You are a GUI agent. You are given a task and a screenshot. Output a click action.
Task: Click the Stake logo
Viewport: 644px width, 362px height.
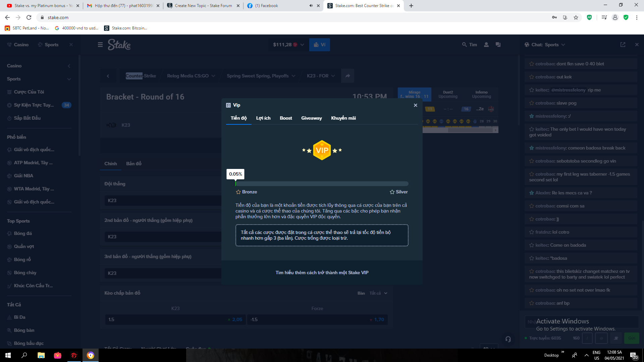coord(119,45)
